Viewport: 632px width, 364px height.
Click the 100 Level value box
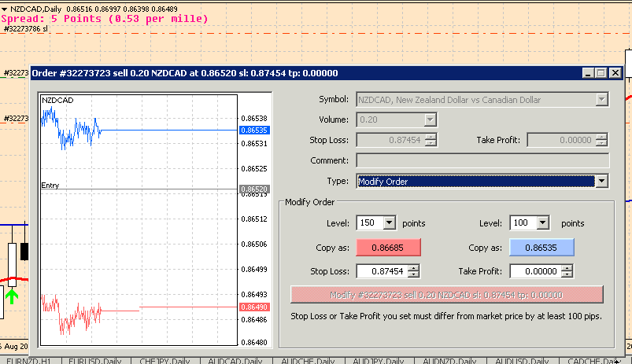point(523,222)
